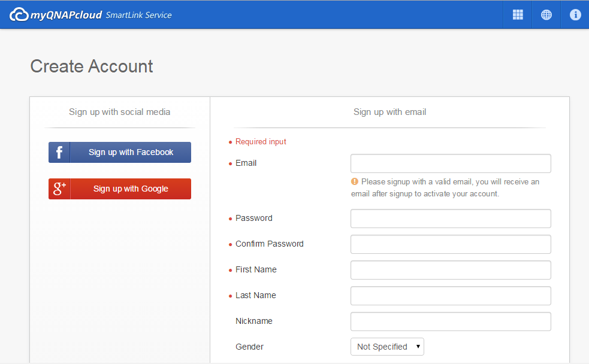Click the info icon in header
Viewport: 589px width, 364px height.
[575, 15]
